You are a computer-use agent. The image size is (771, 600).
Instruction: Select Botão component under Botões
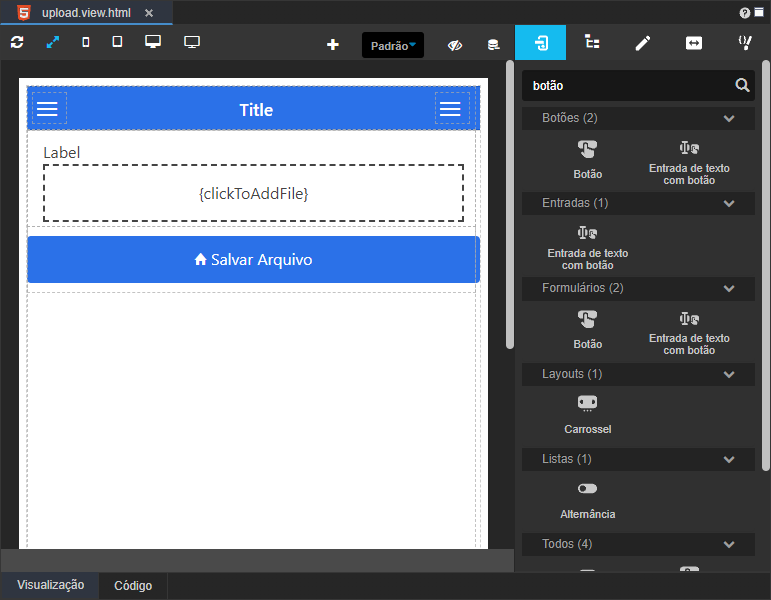pyautogui.click(x=588, y=160)
